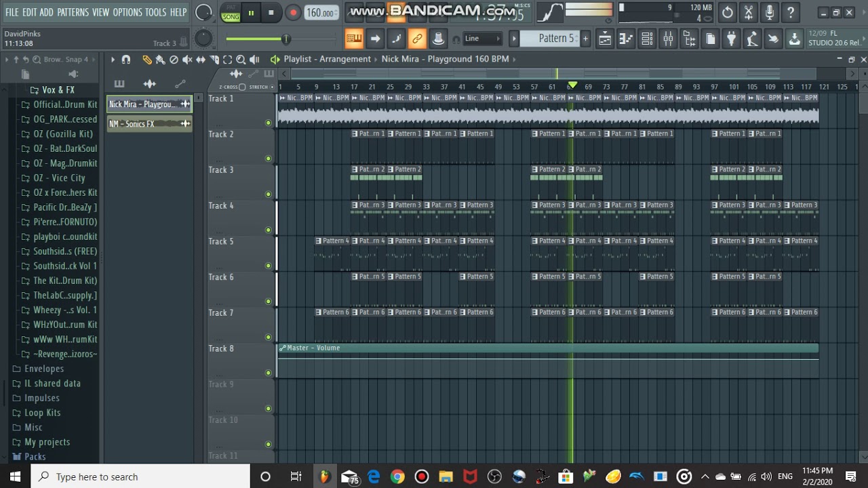Open the EDIT menu

tap(29, 12)
